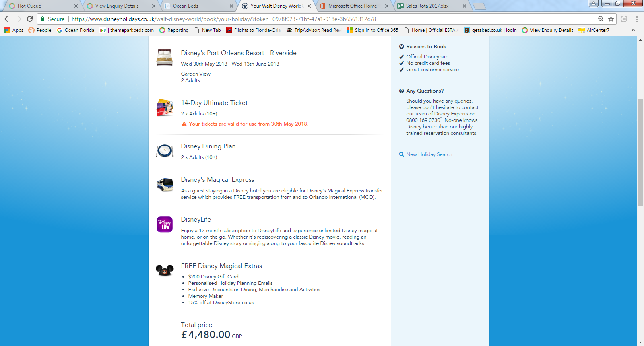Close the View Enquiry Details tab
The height and width of the screenshot is (346, 644).
(x=154, y=6)
